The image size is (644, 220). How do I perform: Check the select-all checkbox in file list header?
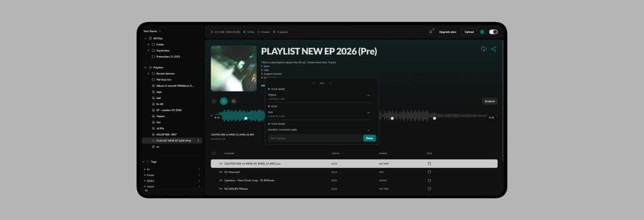coord(214,153)
